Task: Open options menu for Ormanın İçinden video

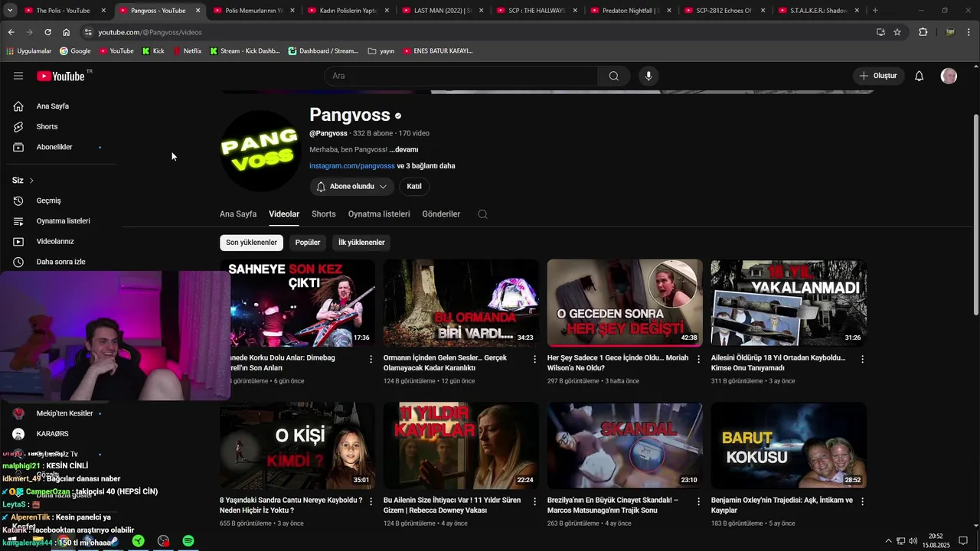Action: (x=535, y=359)
